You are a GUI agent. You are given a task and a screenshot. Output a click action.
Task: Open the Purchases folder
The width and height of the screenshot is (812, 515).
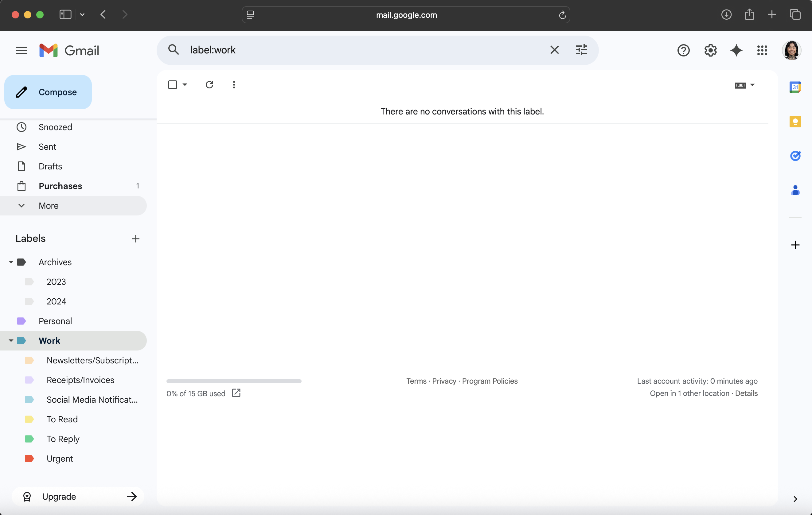[x=60, y=186]
